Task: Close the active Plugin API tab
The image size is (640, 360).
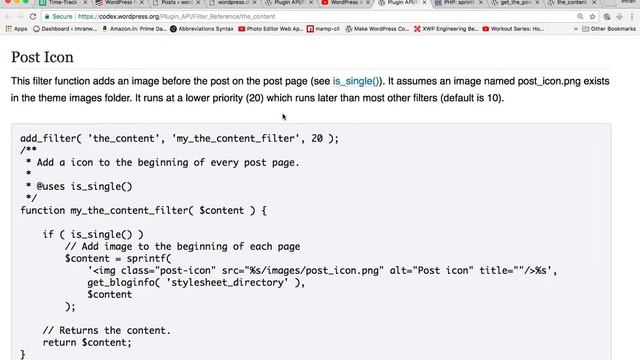Action: (424, 3)
